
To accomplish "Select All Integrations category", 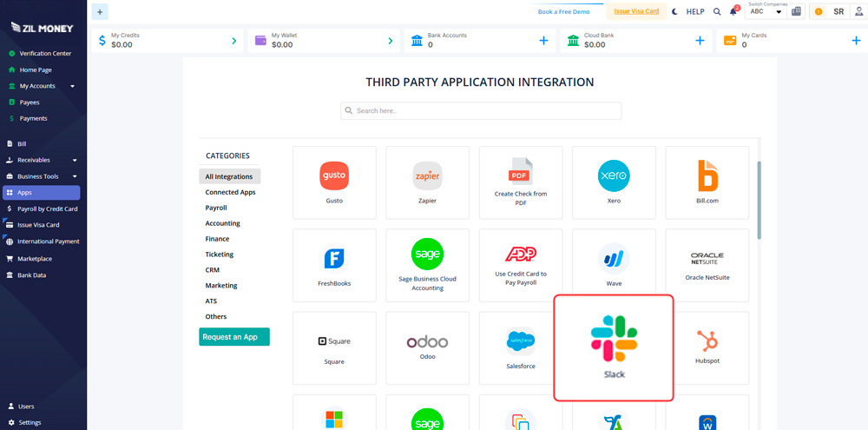I will point(230,176).
